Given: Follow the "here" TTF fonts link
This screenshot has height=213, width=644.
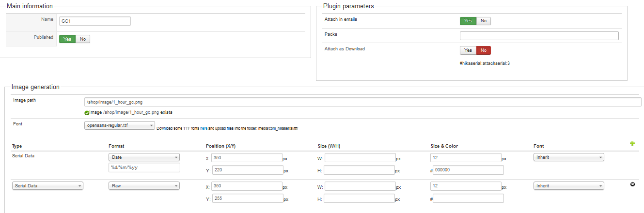Looking at the screenshot, I should pyautogui.click(x=204, y=128).
